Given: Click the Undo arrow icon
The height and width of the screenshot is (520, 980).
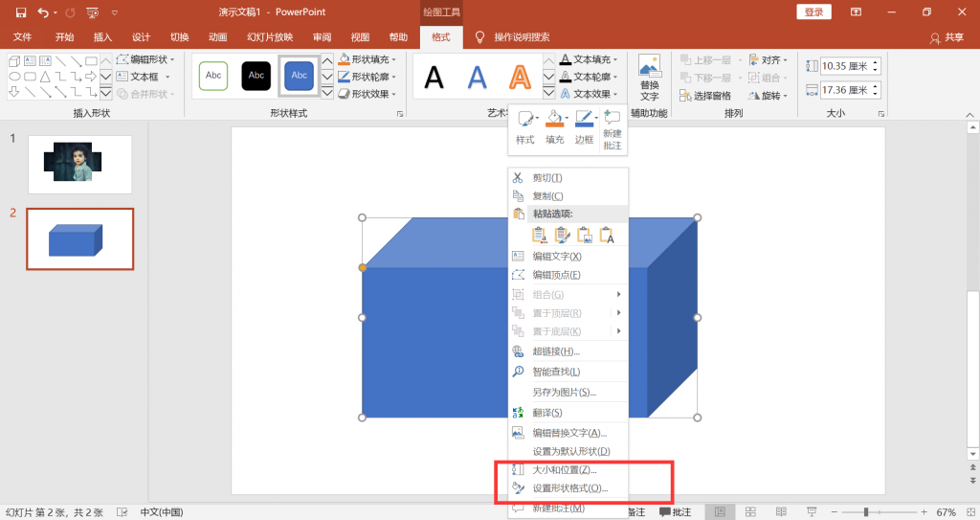Looking at the screenshot, I should pyautogui.click(x=42, y=12).
